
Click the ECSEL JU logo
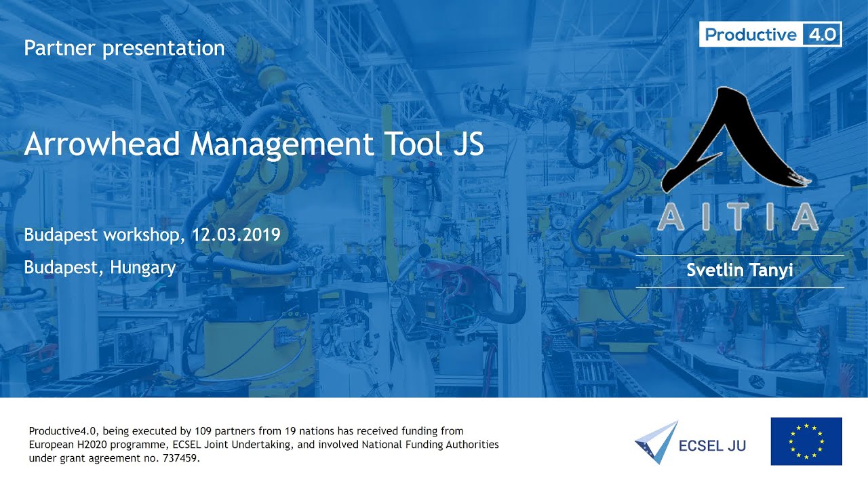pos(690,443)
